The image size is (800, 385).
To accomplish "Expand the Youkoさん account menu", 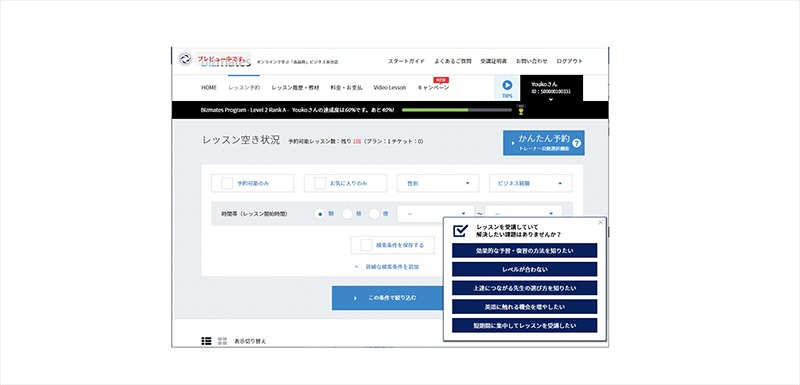I will coord(551,88).
